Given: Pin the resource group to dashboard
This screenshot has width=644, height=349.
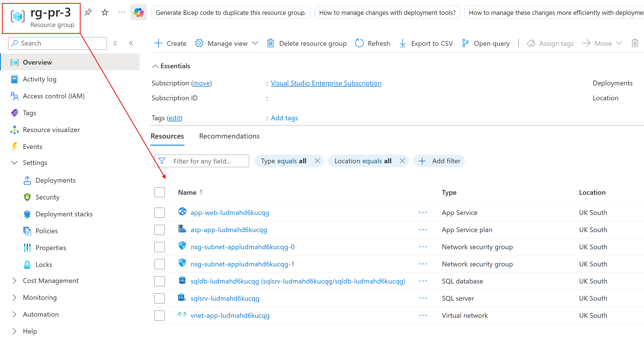Looking at the screenshot, I should click(x=88, y=12).
